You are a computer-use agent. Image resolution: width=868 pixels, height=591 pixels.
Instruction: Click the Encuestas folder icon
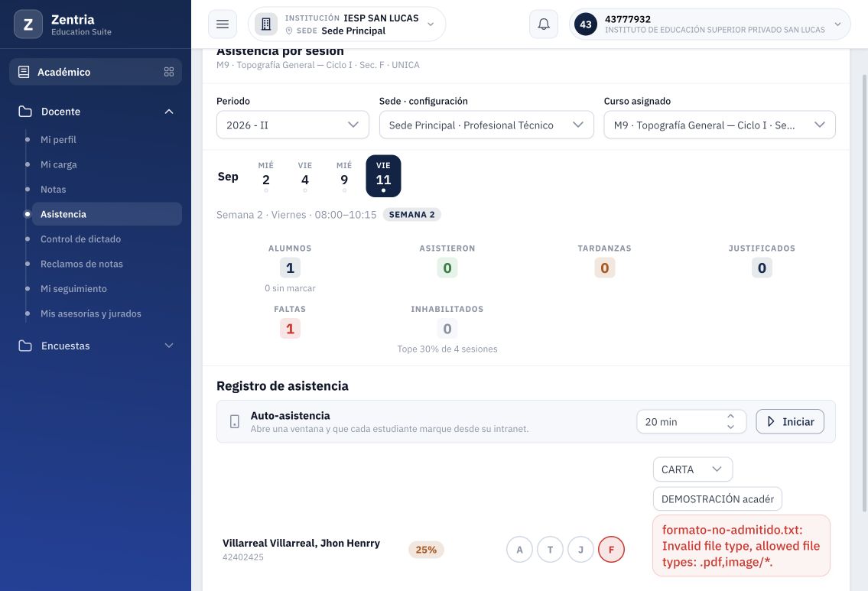25,346
